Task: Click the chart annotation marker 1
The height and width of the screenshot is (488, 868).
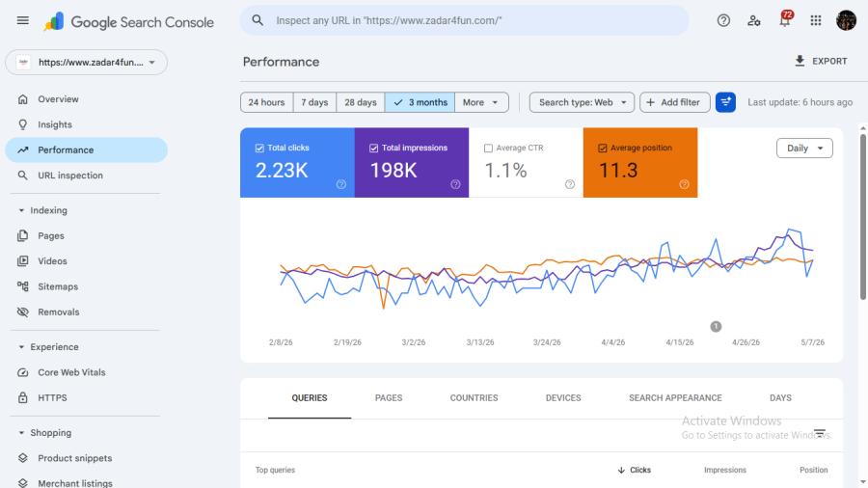Action: coord(716,326)
